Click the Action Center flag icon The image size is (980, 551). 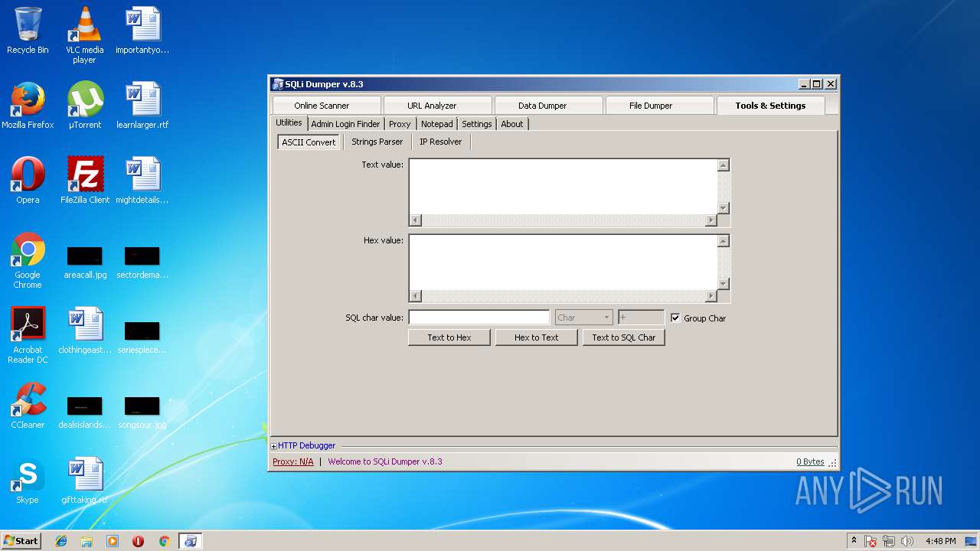871,541
